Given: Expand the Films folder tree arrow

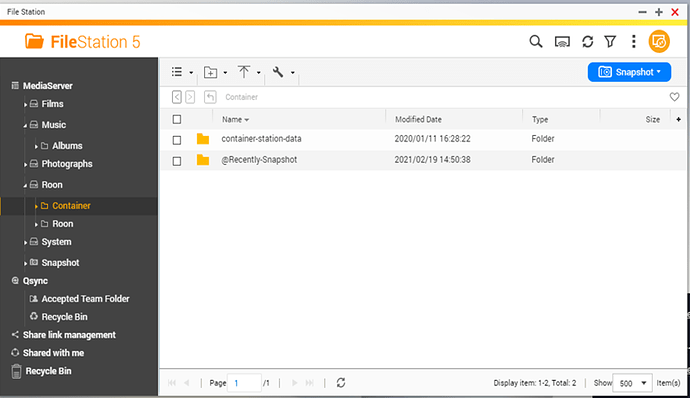Looking at the screenshot, I should (26, 105).
